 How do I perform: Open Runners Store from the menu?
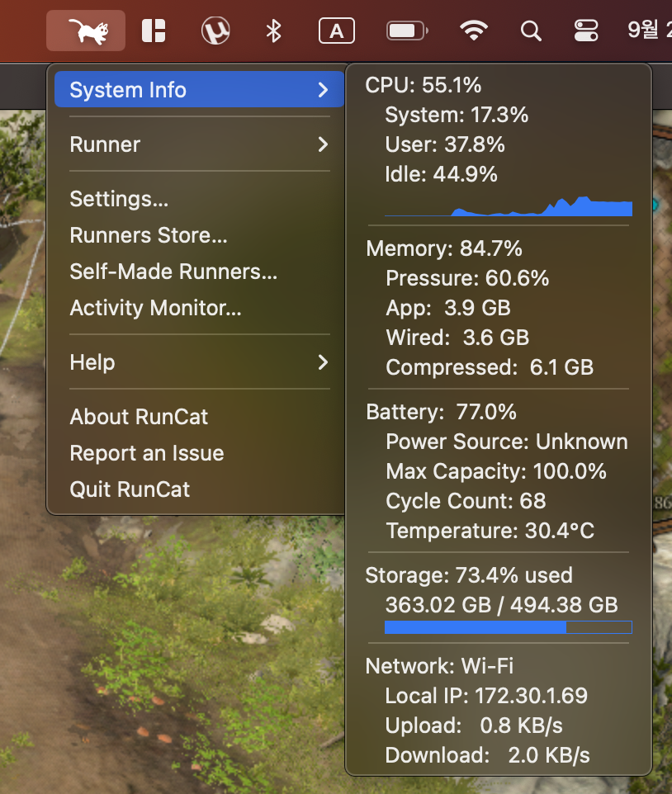click(148, 235)
